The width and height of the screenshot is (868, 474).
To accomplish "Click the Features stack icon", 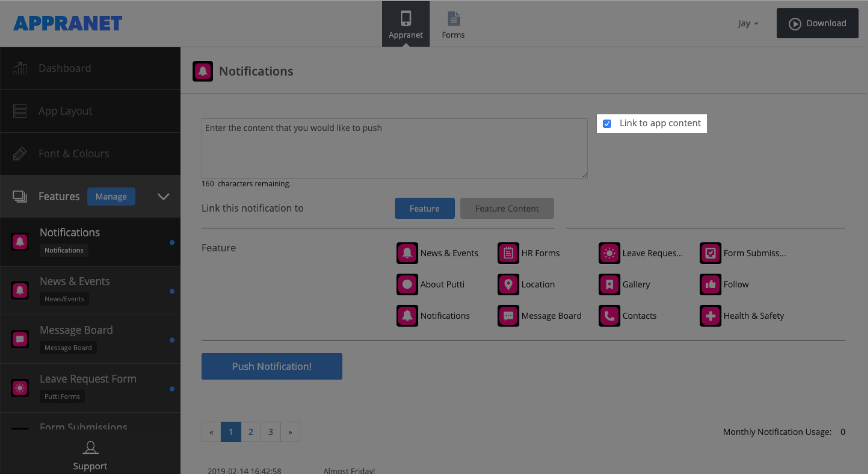I will pyautogui.click(x=20, y=197).
